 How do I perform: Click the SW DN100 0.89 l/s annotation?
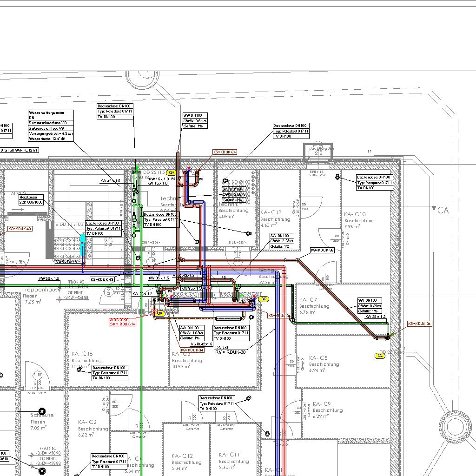370,305
